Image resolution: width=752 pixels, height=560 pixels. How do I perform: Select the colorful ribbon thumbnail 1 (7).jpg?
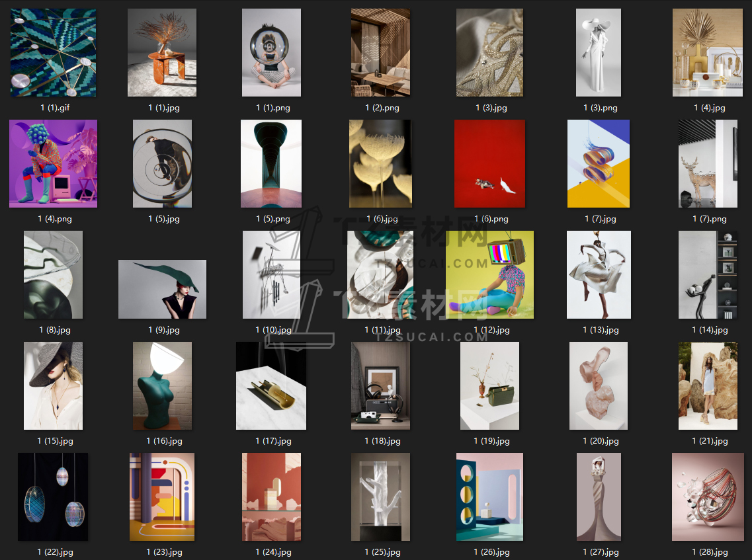[x=599, y=163]
